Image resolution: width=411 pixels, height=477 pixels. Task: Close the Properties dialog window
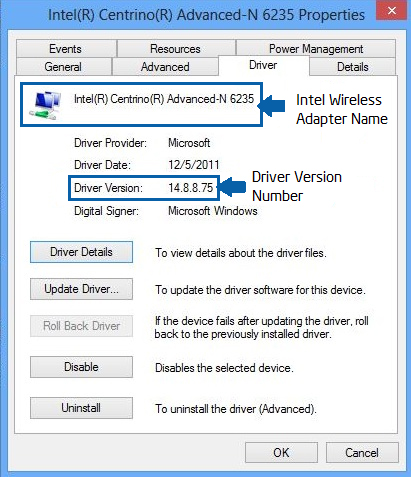pyautogui.click(x=392, y=10)
